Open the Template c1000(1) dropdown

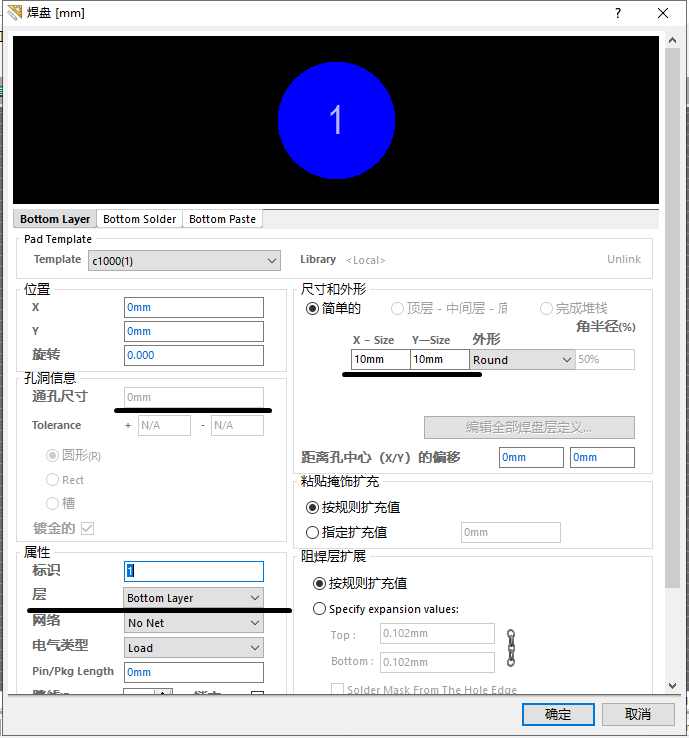click(x=184, y=261)
